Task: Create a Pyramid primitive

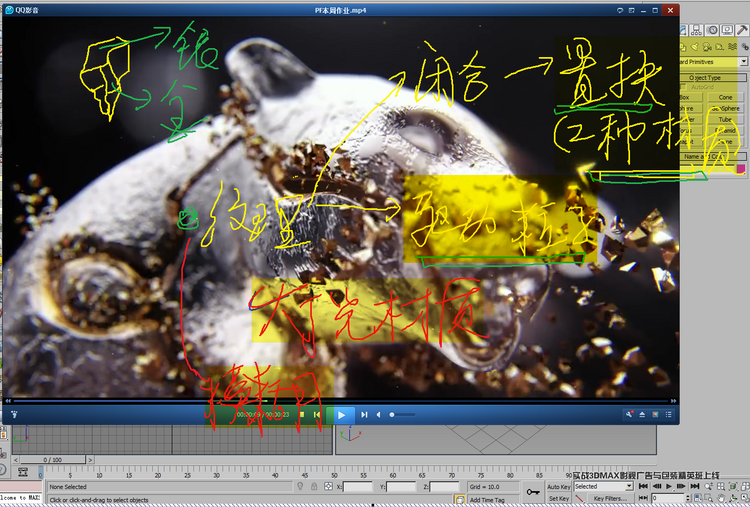Action: click(725, 130)
